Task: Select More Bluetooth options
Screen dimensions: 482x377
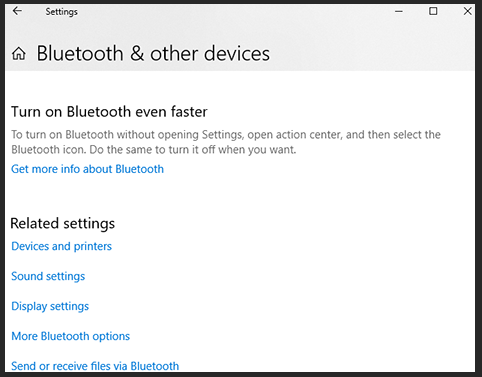Action: (70, 336)
